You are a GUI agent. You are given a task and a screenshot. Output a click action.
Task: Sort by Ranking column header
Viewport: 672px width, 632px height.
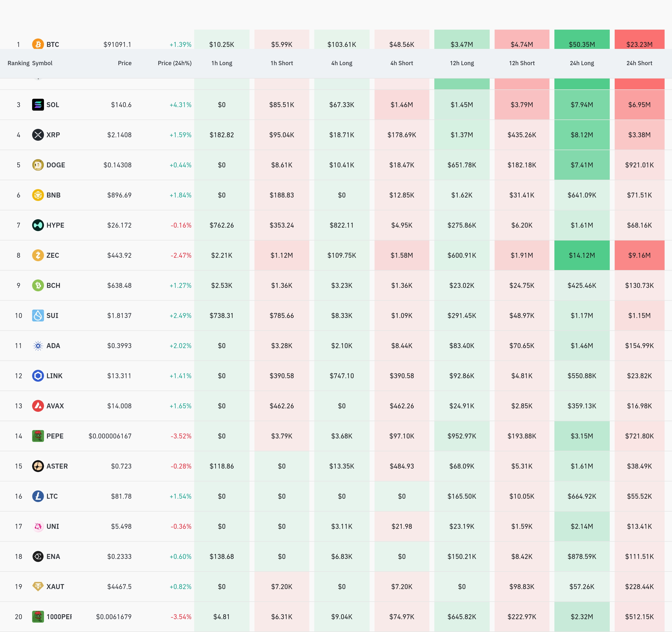click(18, 63)
